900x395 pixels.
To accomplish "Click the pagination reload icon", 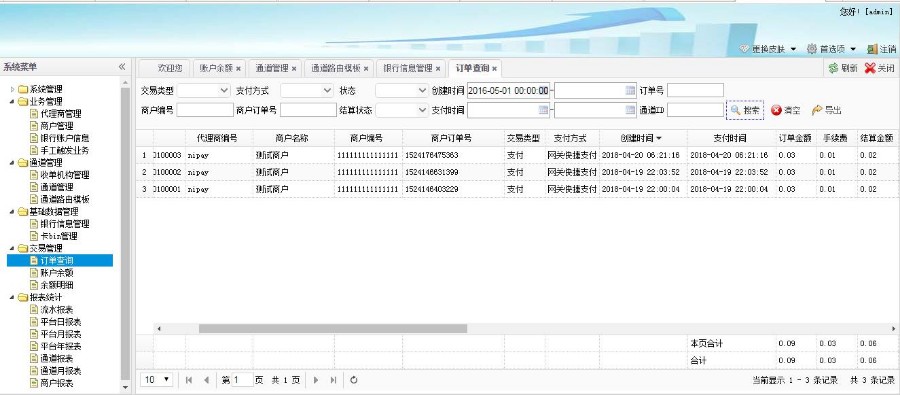I will [354, 380].
